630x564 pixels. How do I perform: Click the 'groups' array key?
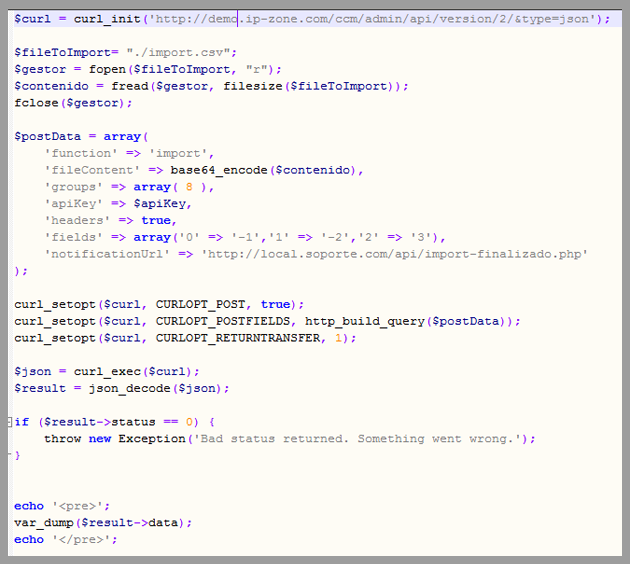click(74, 187)
